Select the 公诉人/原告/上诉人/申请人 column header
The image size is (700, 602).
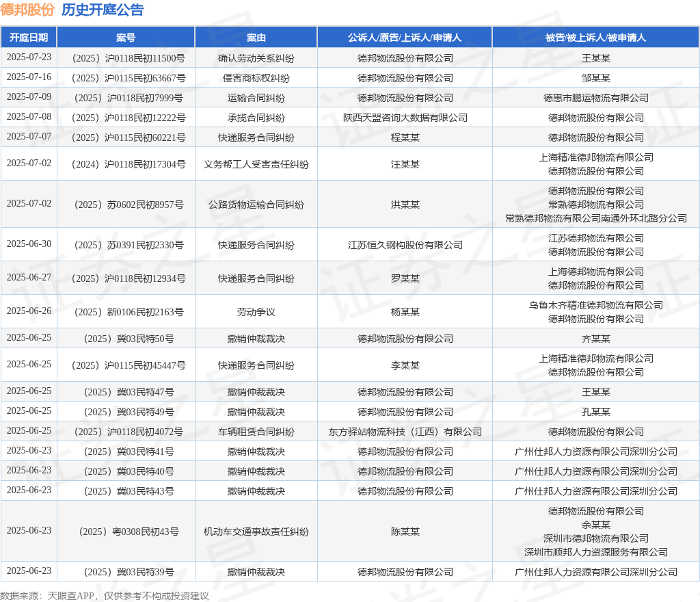(x=405, y=38)
